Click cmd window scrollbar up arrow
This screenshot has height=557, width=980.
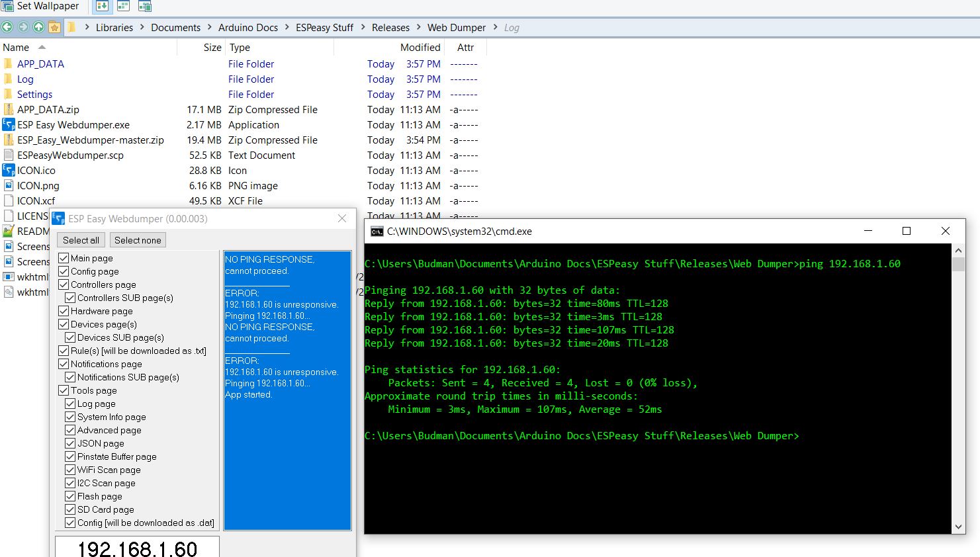(958, 251)
